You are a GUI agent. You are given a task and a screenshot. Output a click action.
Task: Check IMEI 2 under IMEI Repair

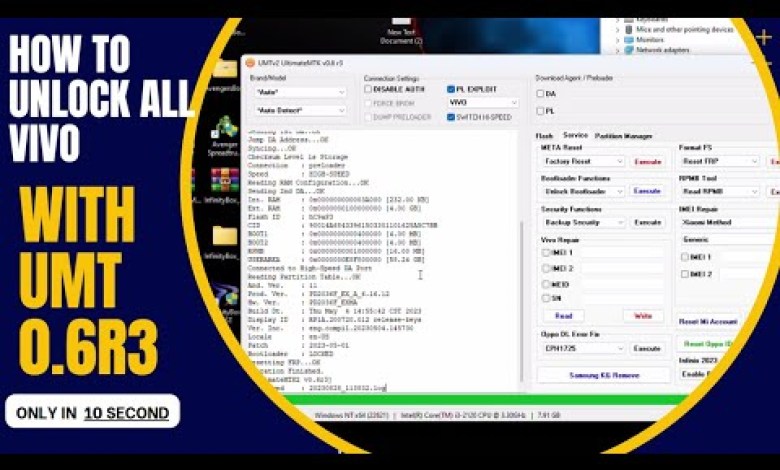point(684,274)
